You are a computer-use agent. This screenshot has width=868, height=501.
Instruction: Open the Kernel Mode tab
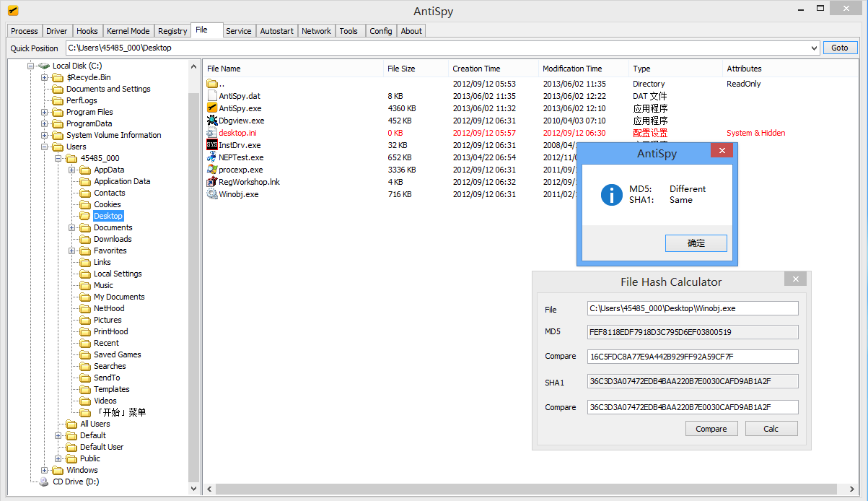click(x=128, y=31)
